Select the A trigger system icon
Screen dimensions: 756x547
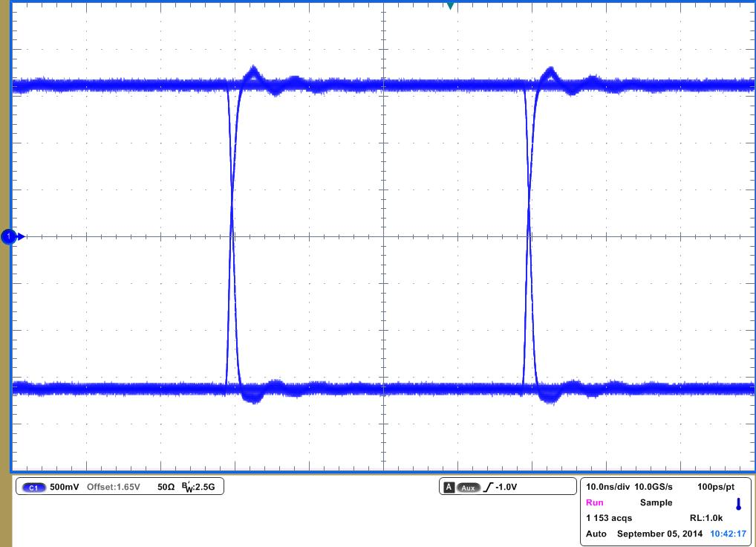click(450, 487)
